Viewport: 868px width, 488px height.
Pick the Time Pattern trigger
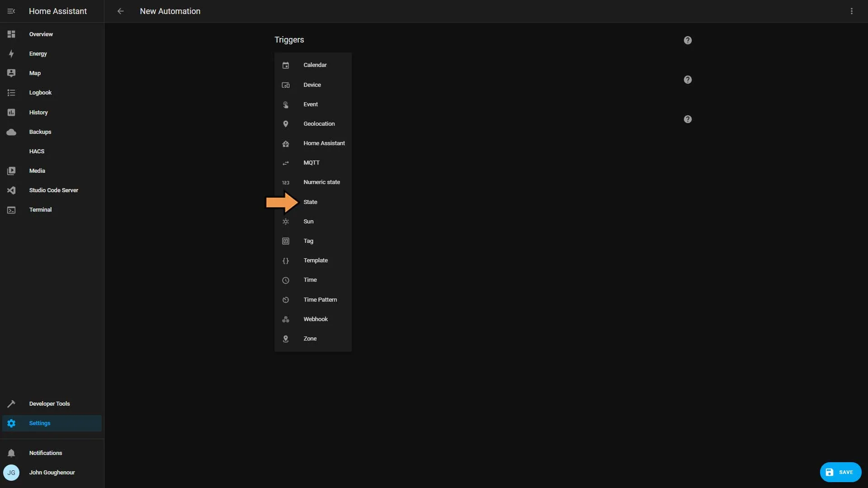pyautogui.click(x=313, y=300)
